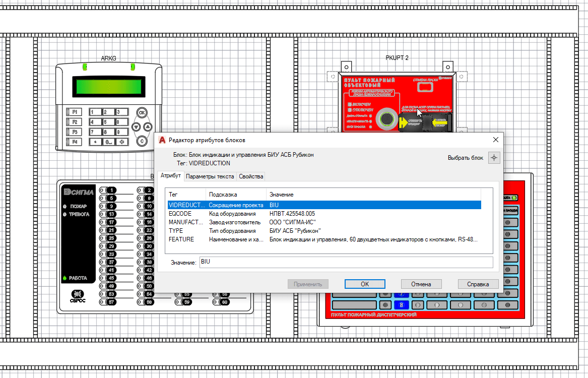
Task: Click the ПОЖАР label on the Сигма panel
Action: point(78,206)
